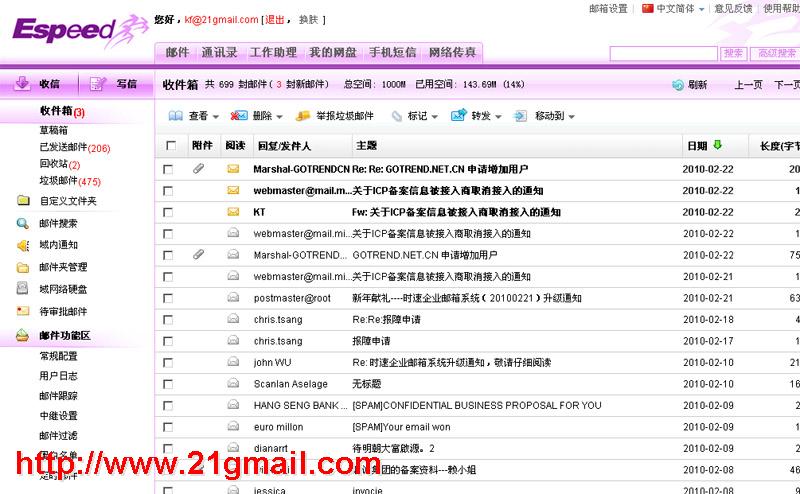Open the 我的网盘 tab
Screen dimensions: 800x494
[332, 53]
